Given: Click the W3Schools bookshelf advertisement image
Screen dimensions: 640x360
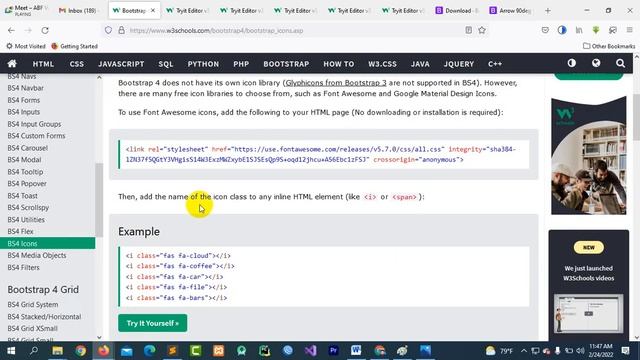Looking at the screenshot, I should [x=589, y=156].
